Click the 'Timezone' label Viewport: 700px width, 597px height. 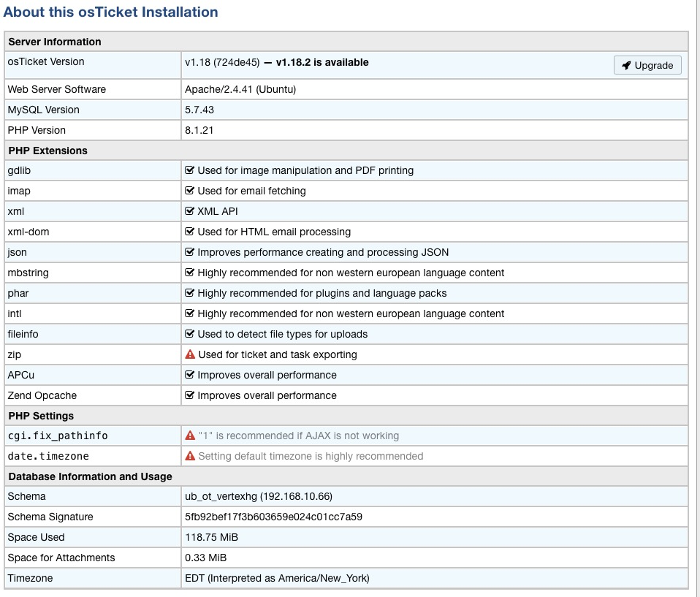click(30, 578)
